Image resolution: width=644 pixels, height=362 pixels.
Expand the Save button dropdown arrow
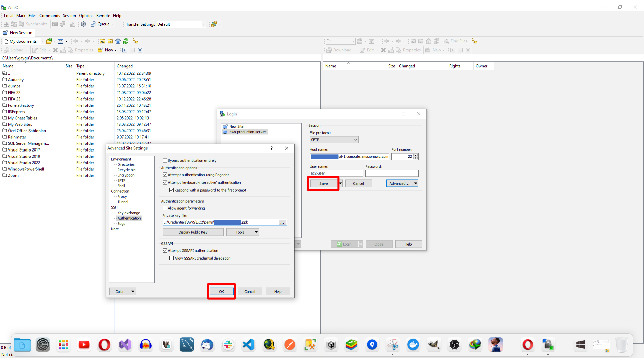pyautogui.click(x=340, y=183)
